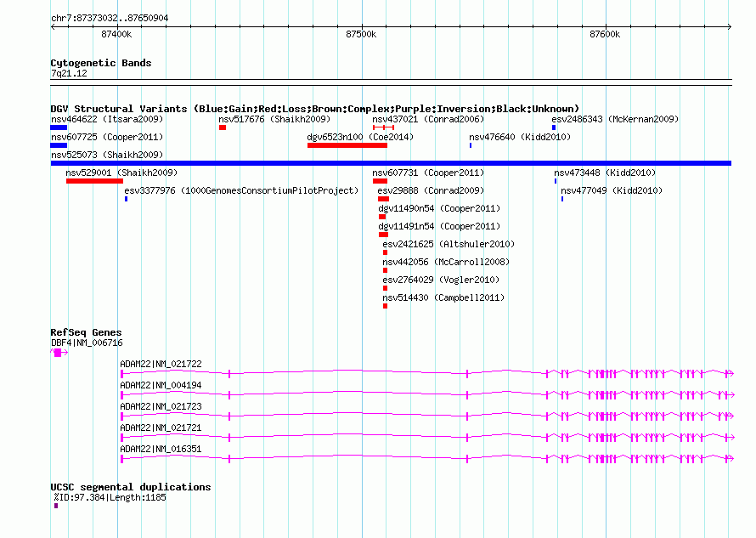Open the nsv607725 (Cooper2011) variant label
Screen dimensions: 756x538
click(x=107, y=137)
